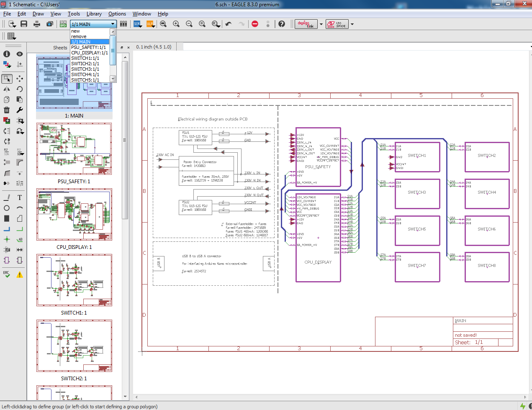Open the Change (wrench) tool

pos(20,110)
